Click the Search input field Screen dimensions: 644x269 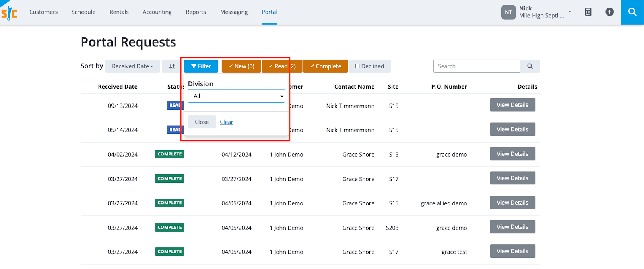477,66
